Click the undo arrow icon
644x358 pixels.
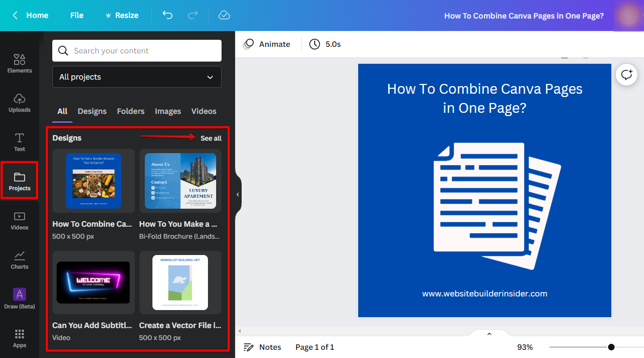[x=168, y=15]
